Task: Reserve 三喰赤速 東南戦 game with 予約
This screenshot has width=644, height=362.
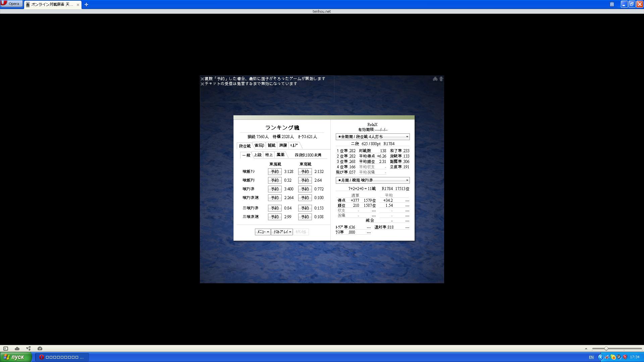Action: 305,217
